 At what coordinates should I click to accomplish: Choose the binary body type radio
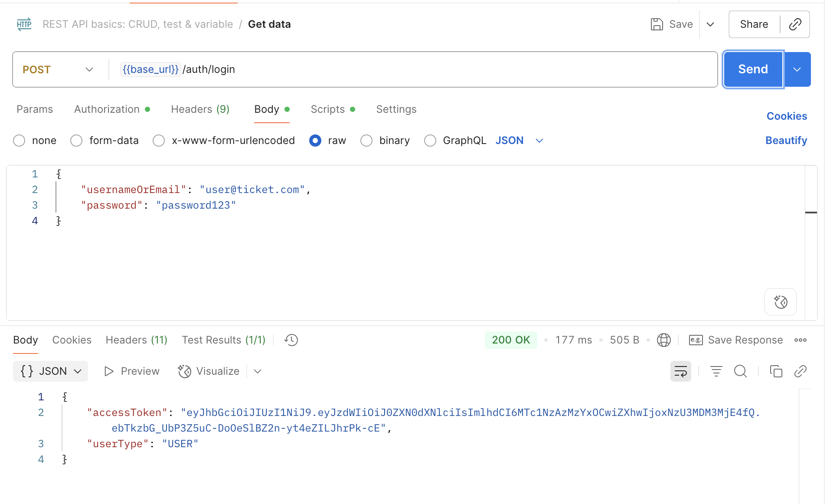coord(366,141)
